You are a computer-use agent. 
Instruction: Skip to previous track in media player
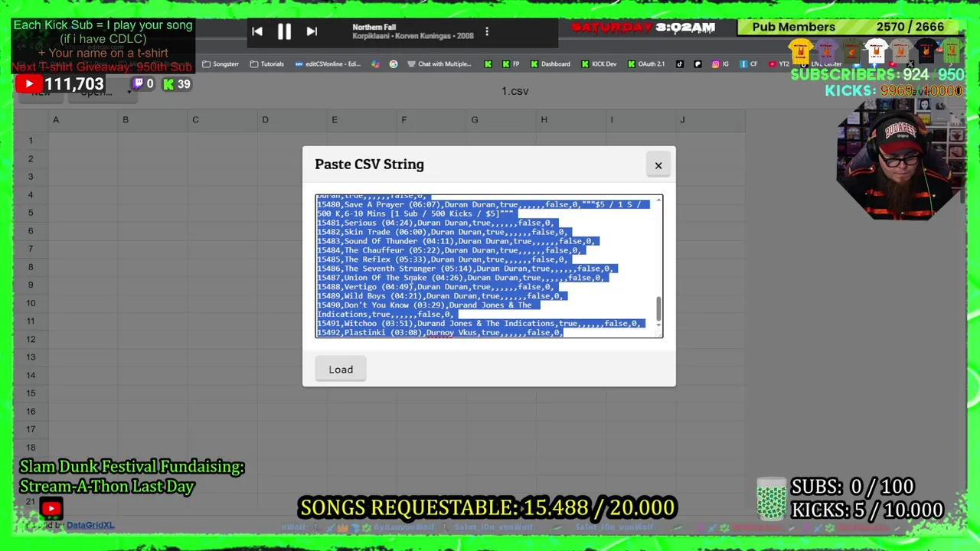(x=257, y=31)
